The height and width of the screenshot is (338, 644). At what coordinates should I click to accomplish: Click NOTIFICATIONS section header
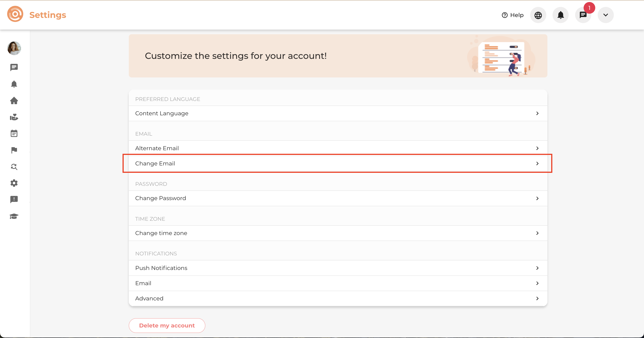(156, 254)
